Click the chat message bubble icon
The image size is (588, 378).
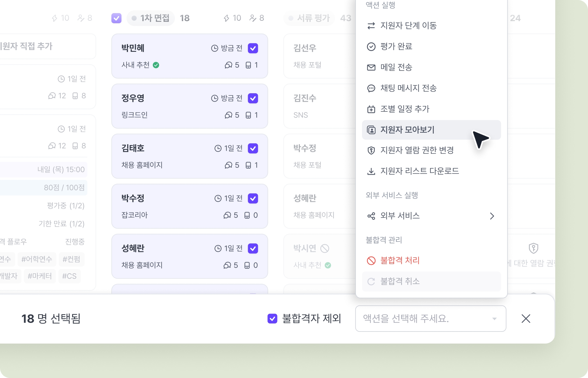pyautogui.click(x=371, y=88)
